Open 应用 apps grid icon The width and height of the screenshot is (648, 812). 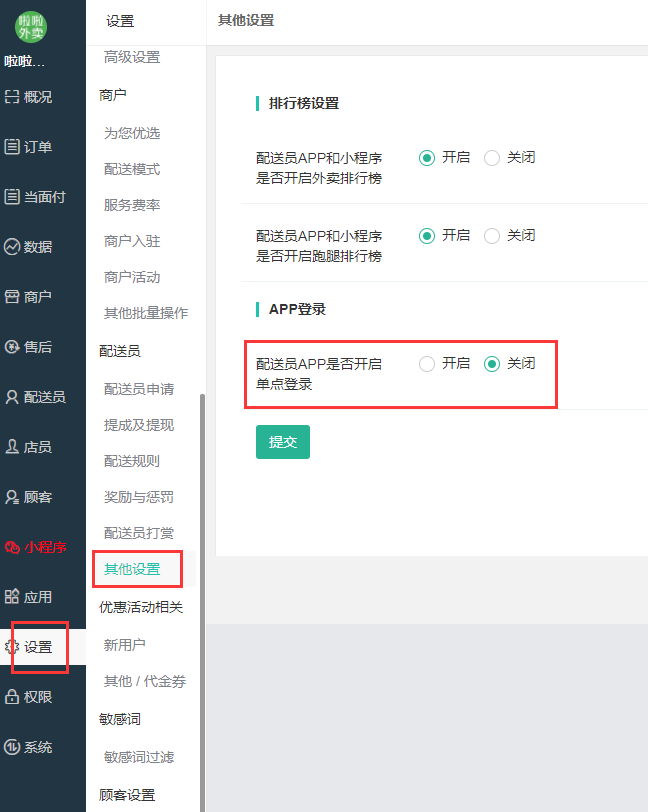12,597
